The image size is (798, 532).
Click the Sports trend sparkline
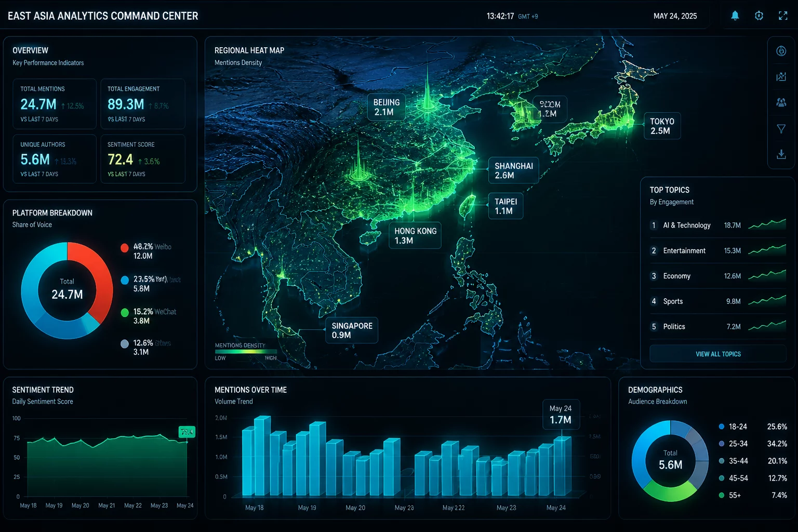(x=767, y=300)
